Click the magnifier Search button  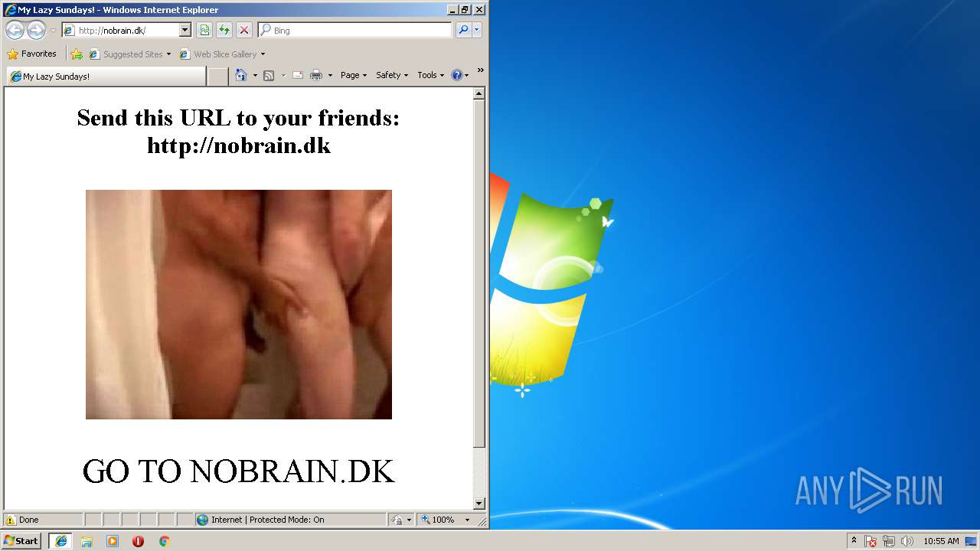point(463,31)
